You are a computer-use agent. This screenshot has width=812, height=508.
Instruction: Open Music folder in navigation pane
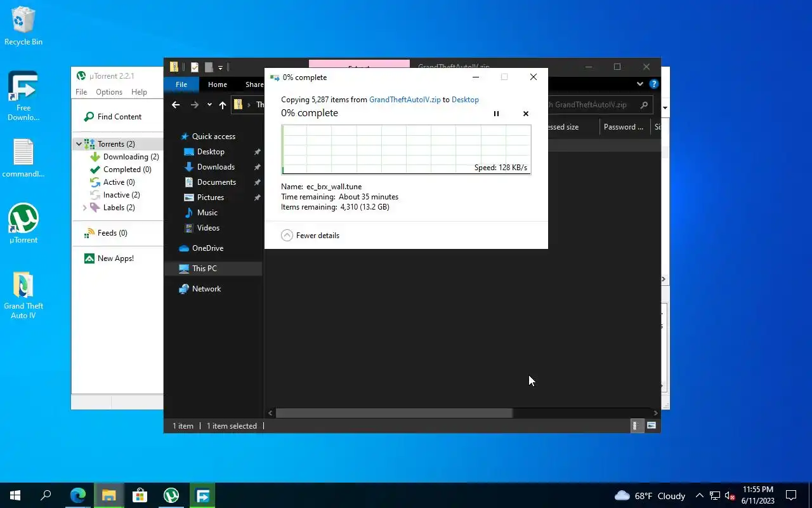point(207,213)
